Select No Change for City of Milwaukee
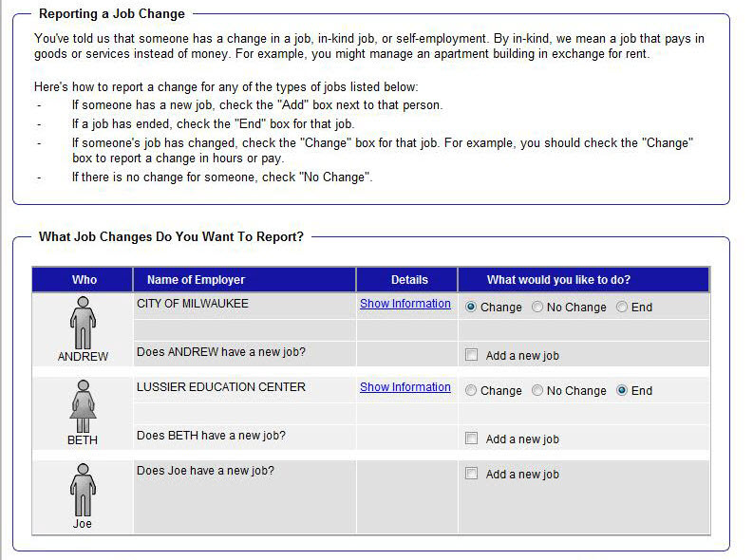This screenshot has width=753, height=560. pos(537,308)
